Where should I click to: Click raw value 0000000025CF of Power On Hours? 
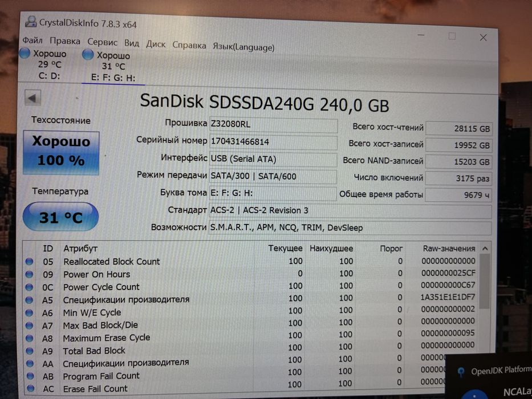[x=448, y=273]
